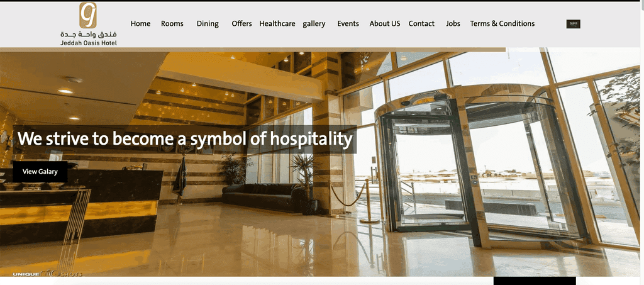Open Terms & Conditions
Viewport: 644px width, 285px height.
click(502, 24)
